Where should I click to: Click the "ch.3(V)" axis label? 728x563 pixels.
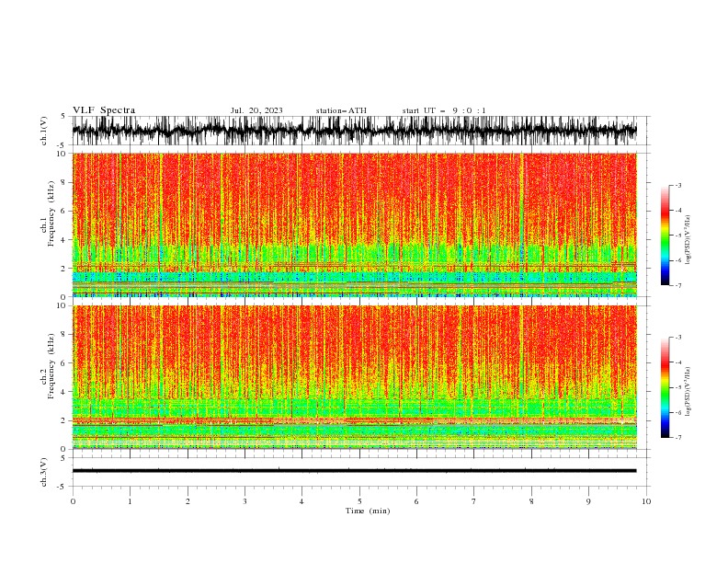click(x=44, y=472)
